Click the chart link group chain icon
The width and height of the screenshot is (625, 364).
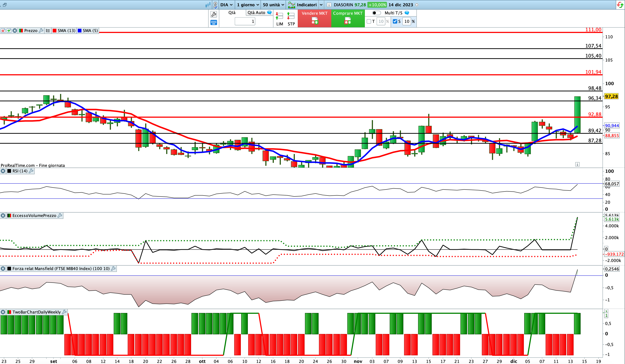pyautogui.click(x=215, y=5)
